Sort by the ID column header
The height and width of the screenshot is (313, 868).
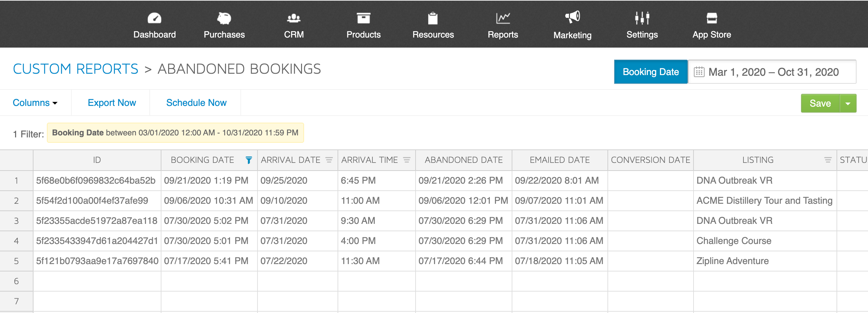(97, 160)
